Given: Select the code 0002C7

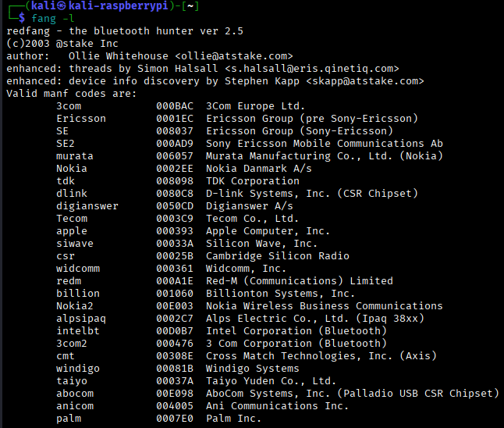Looking at the screenshot, I should click(x=175, y=319).
